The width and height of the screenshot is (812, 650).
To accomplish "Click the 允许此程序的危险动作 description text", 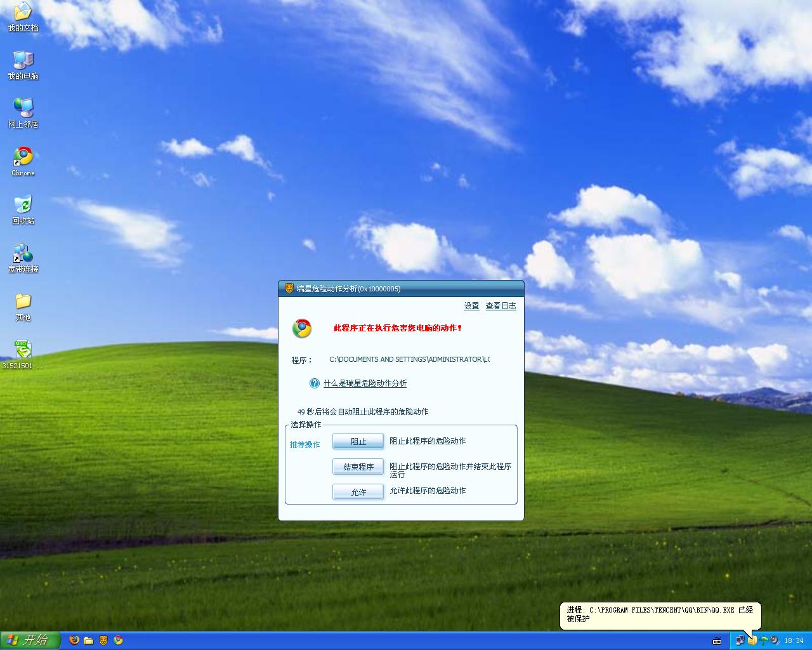I will pos(428,491).
